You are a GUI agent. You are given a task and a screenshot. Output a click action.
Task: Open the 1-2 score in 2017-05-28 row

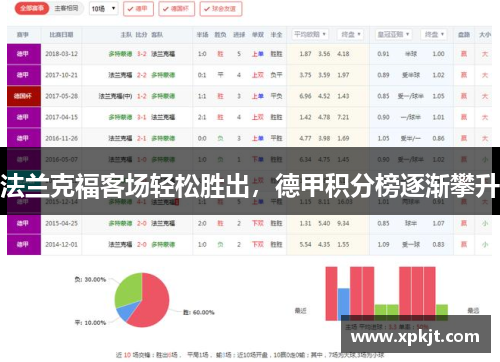(x=142, y=96)
